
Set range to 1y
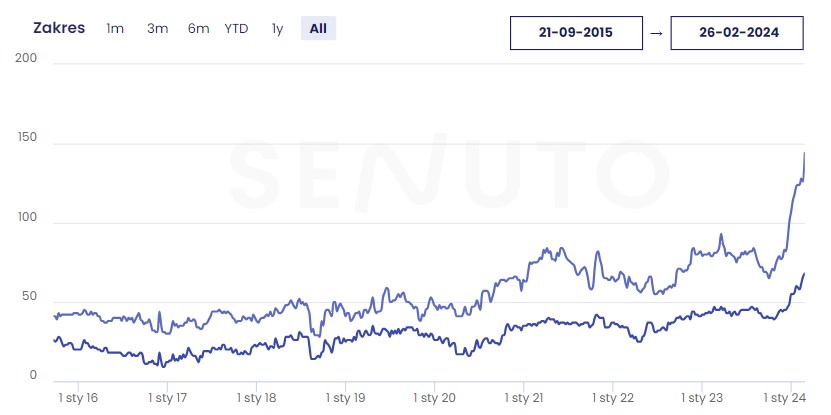click(x=277, y=28)
